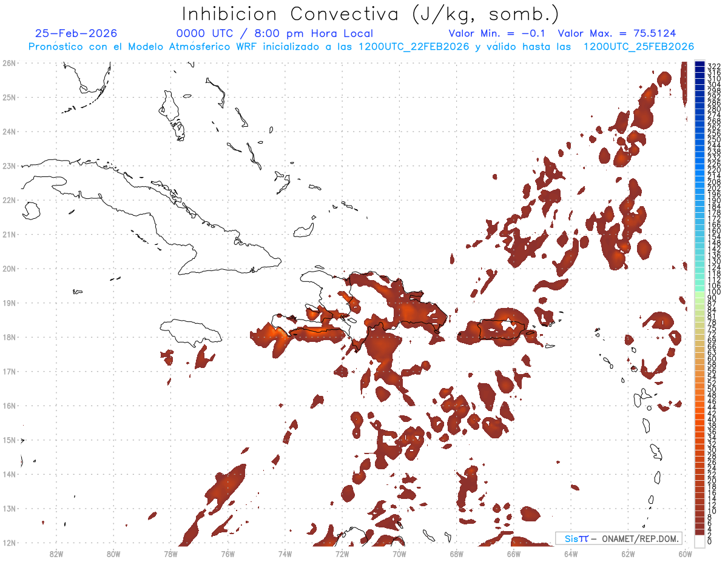This screenshot has width=728, height=562.
Task: Click the colorbar value 160
Action: [714, 231]
